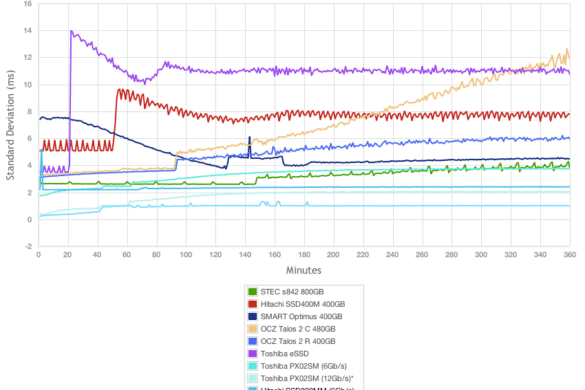Click the y-axis tick label 6
585x390 pixels.
(29, 138)
